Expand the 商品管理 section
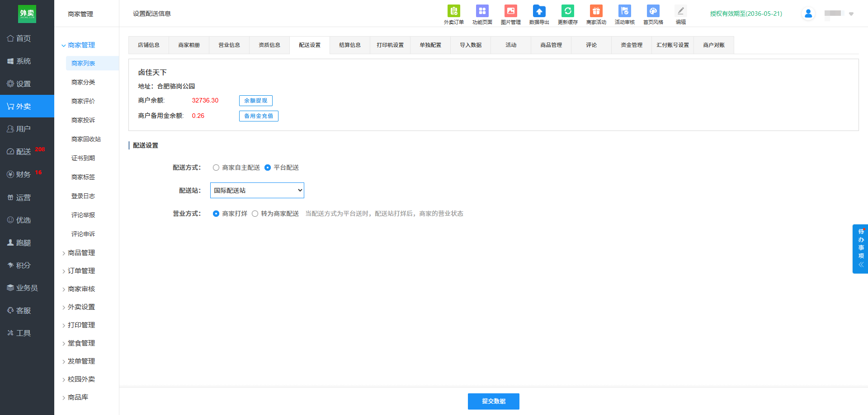Viewport: 868px width, 415px height. click(x=78, y=253)
